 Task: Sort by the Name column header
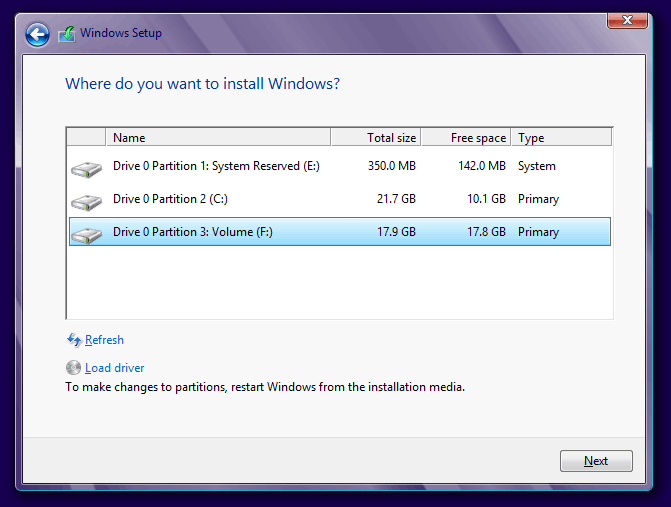click(x=218, y=137)
